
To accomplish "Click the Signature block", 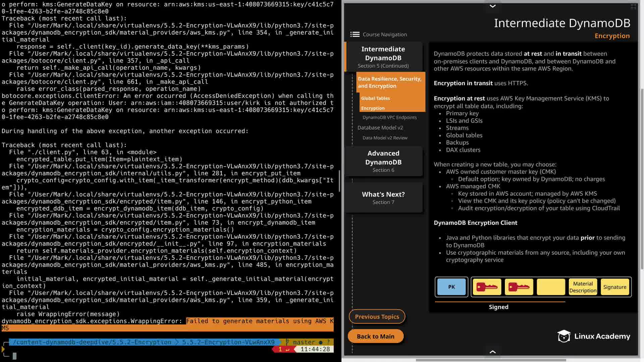I will 614,287.
